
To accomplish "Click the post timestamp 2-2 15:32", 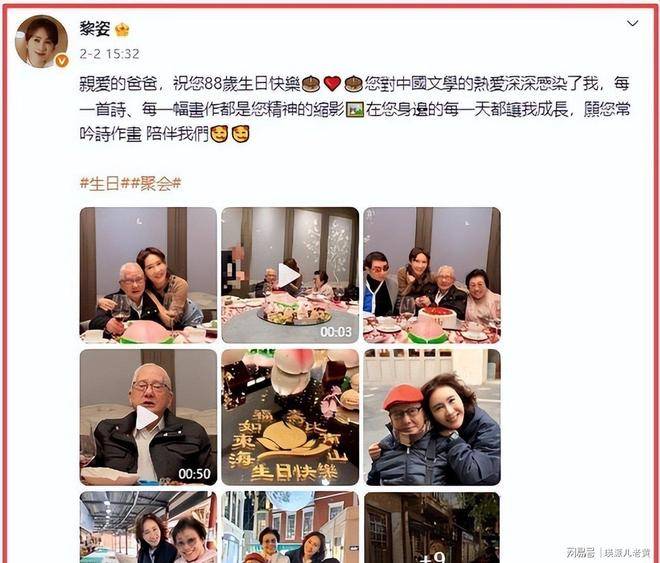I will point(109,54).
